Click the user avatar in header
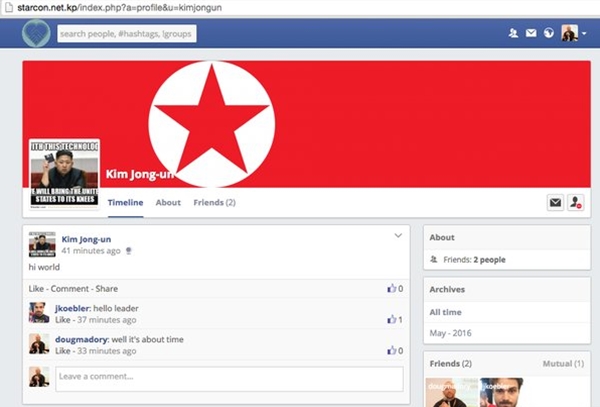The height and width of the screenshot is (407, 600). pyautogui.click(x=569, y=33)
